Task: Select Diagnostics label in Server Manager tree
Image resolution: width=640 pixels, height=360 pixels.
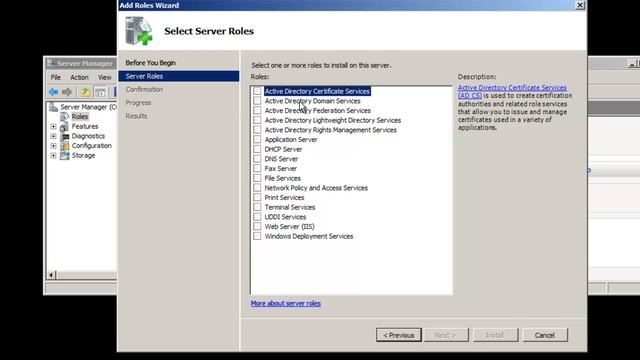Action: pyautogui.click(x=88, y=136)
